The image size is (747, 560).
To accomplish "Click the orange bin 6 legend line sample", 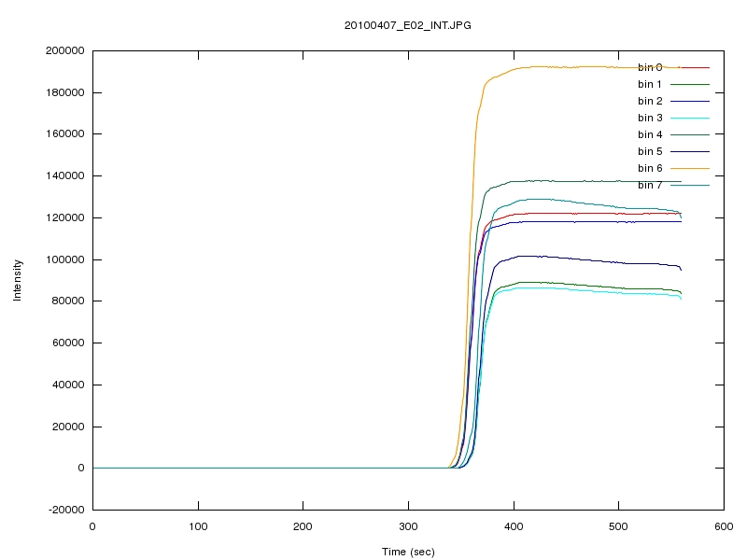I will 690,168.
